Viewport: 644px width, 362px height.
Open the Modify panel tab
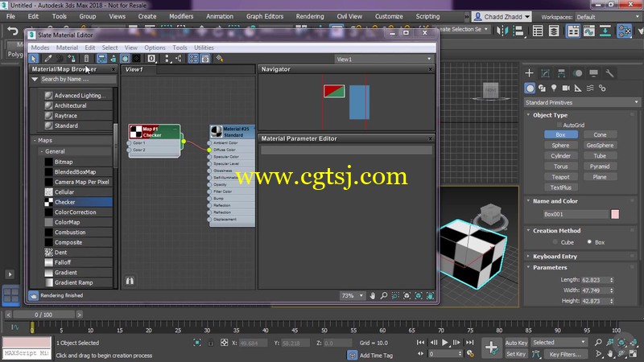coord(545,73)
